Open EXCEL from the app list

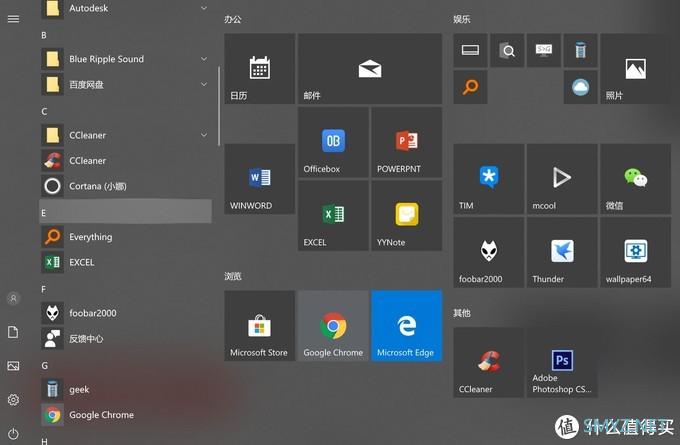126,262
